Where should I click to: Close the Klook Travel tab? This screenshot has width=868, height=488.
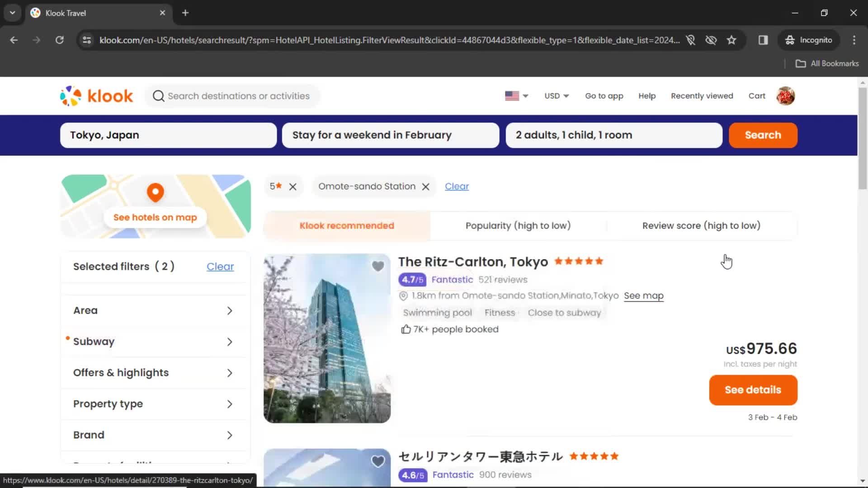pos(162,13)
